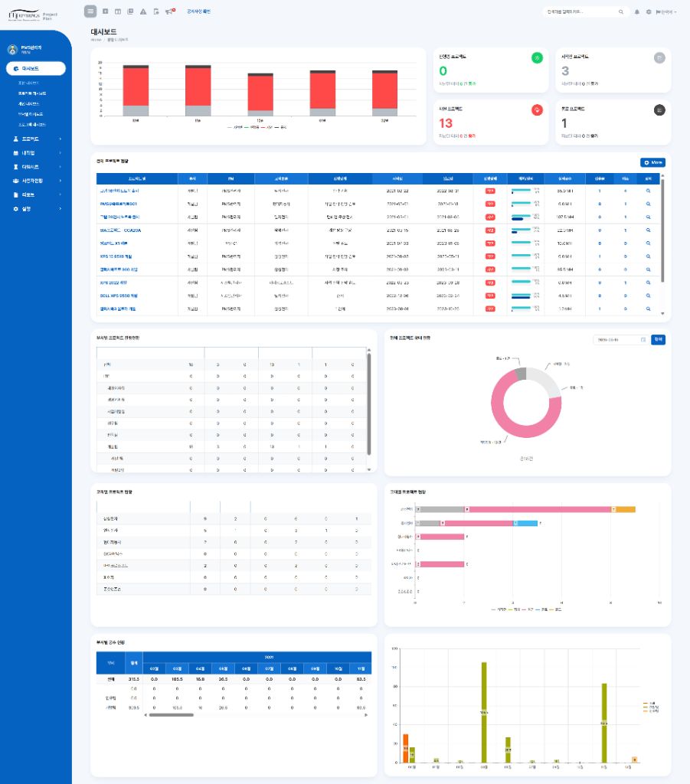Expand the 리포트 sidebar menu
Image resolution: width=690 pixels, height=784 pixels.
point(36,194)
